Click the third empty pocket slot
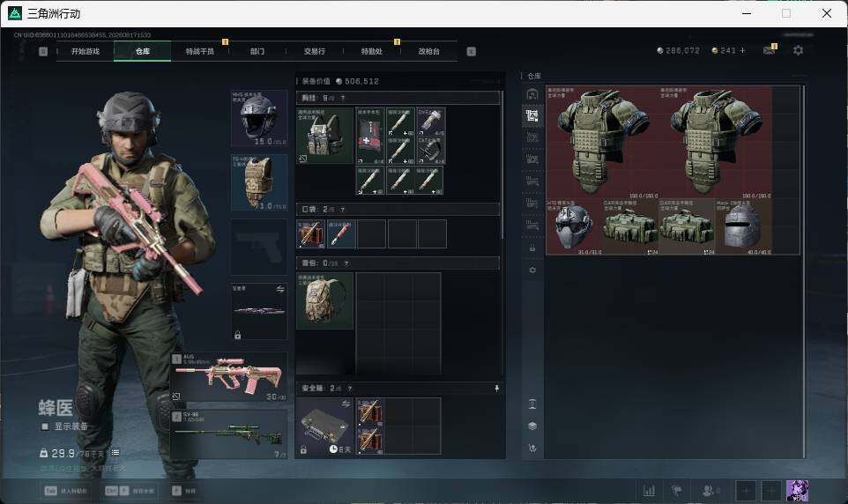 pyautogui.click(x=371, y=234)
